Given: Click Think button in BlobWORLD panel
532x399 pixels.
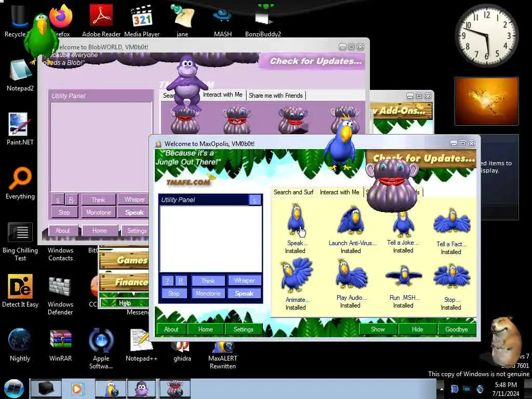Looking at the screenshot, I should click(98, 199).
